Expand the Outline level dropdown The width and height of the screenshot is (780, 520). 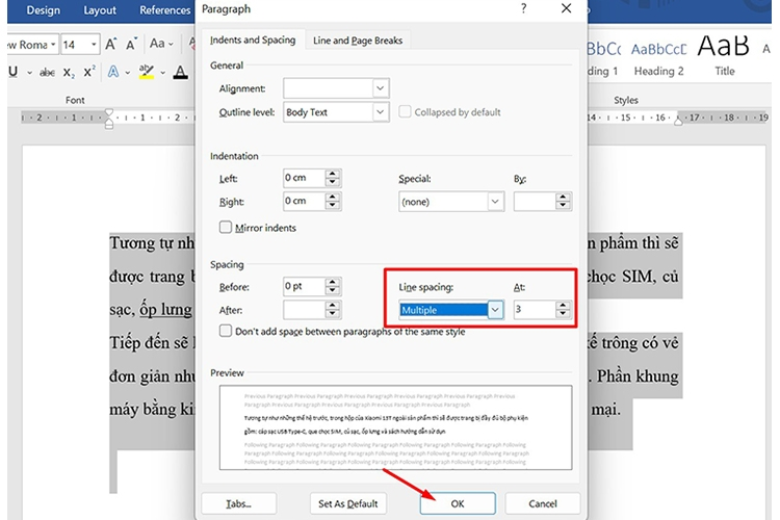(380, 112)
